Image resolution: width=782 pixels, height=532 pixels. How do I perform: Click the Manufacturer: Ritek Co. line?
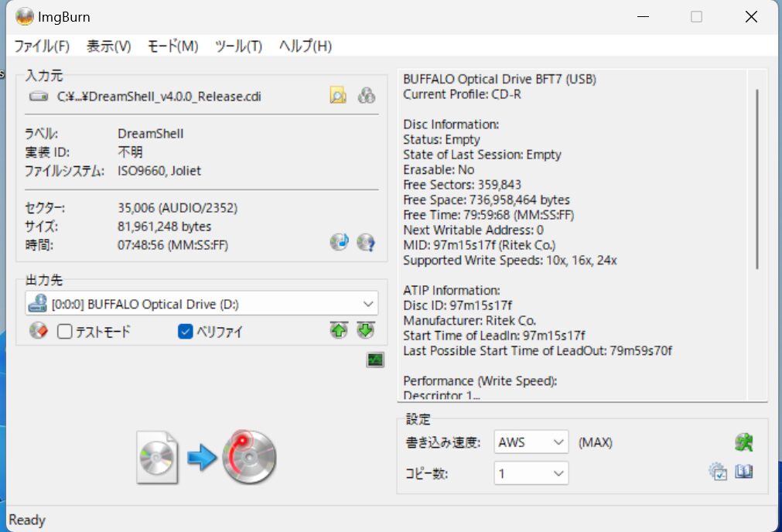470,321
